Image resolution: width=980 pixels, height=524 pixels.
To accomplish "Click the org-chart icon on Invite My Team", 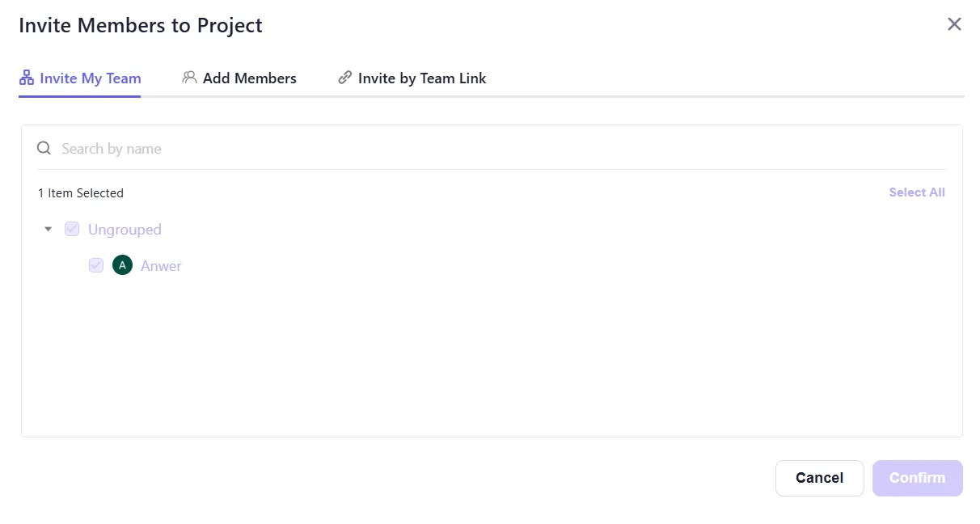I will (27, 78).
